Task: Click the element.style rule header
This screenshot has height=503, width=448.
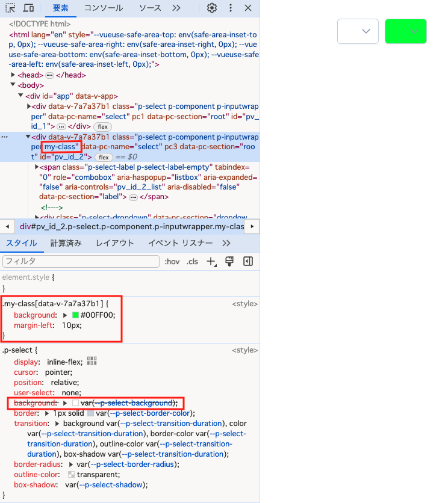Action: [x=26, y=277]
